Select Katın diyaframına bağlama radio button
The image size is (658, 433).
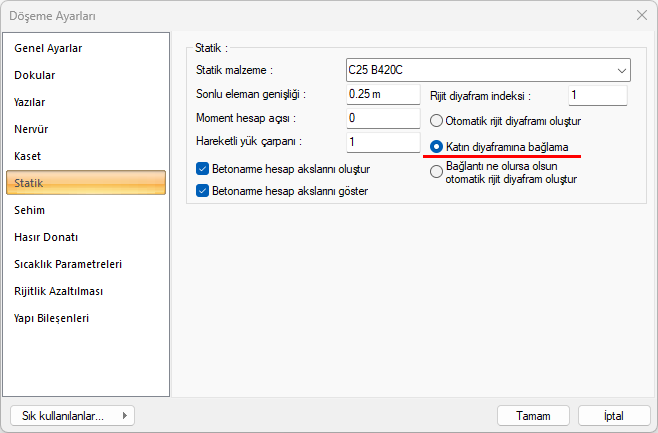[436, 146]
